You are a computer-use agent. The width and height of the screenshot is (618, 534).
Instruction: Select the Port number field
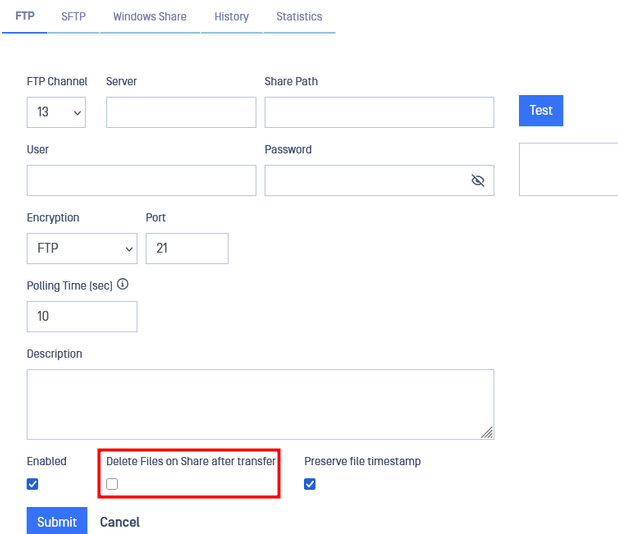coord(187,249)
